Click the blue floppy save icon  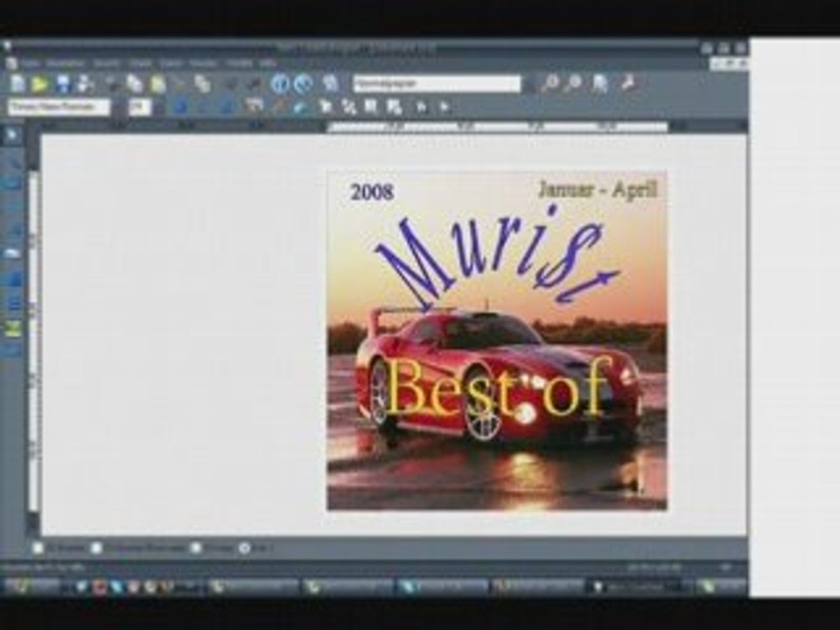click(63, 84)
